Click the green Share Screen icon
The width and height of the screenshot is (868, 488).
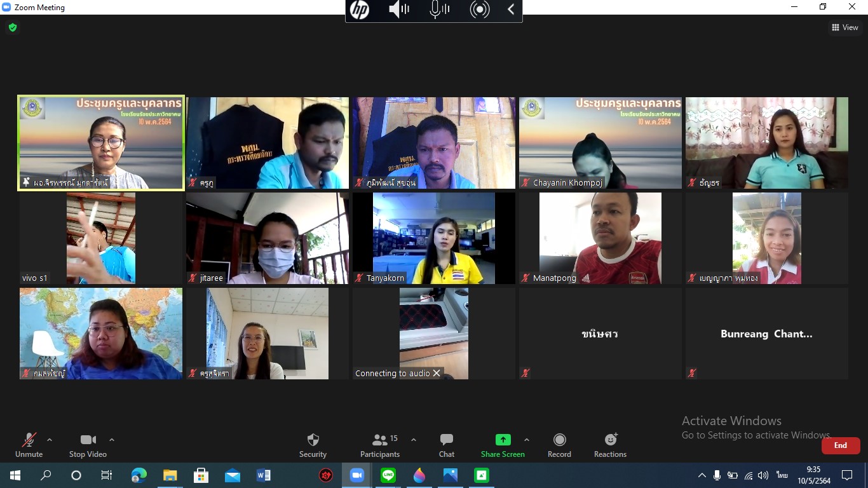[503, 440]
